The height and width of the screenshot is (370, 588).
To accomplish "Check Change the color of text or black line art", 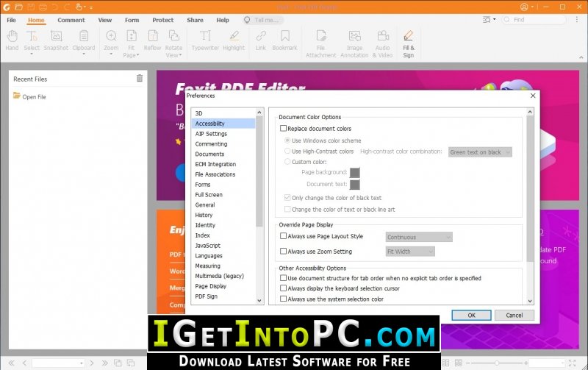I will coord(287,209).
